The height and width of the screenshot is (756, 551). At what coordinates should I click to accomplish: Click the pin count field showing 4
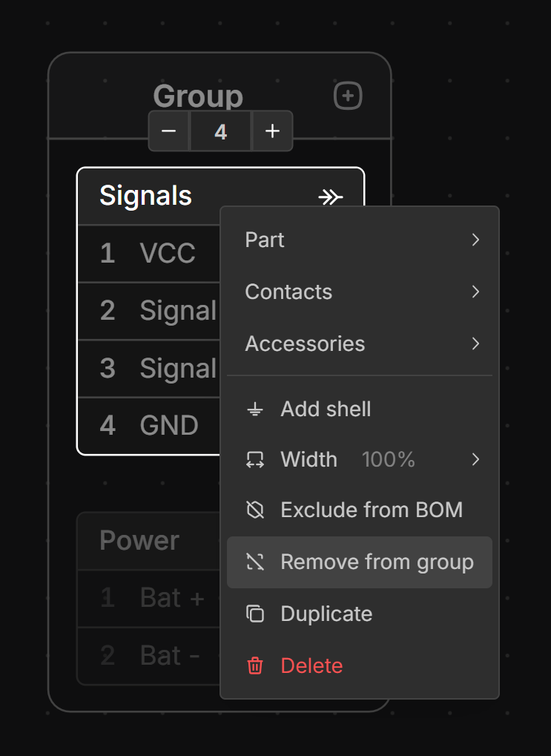click(x=220, y=131)
